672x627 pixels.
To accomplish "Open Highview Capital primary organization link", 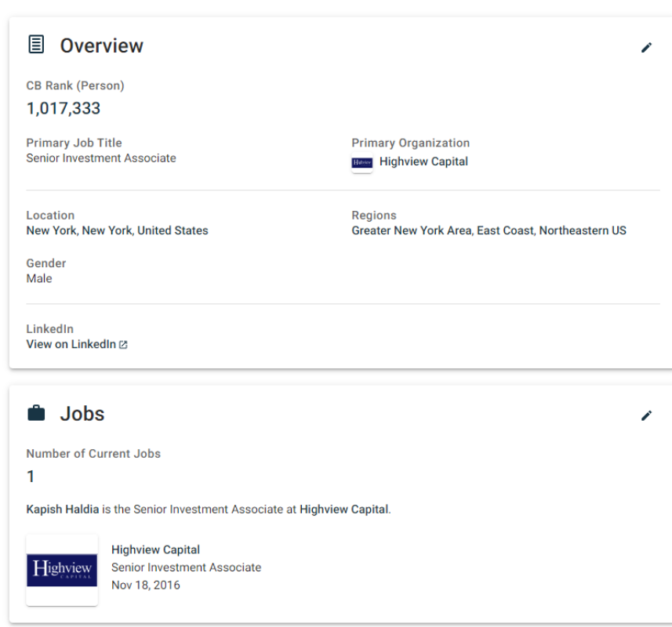I will tap(423, 161).
